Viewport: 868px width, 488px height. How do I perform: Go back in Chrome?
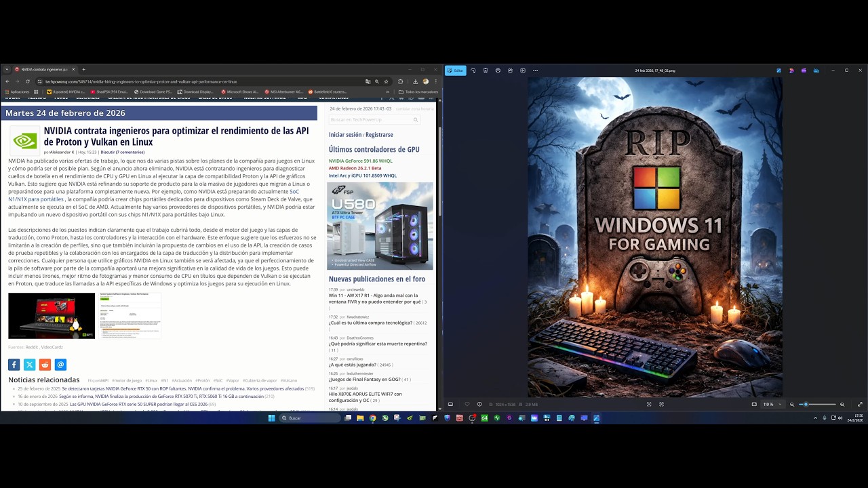(8, 81)
